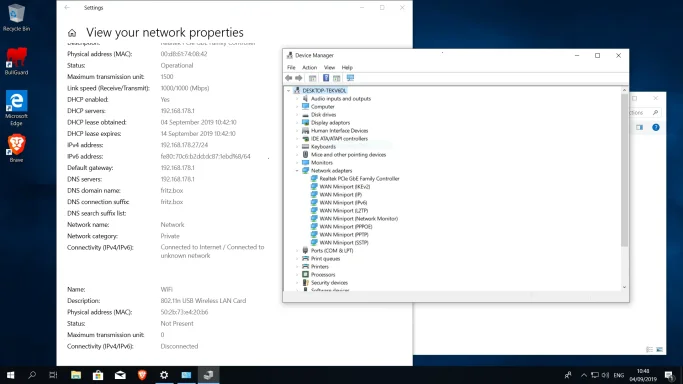Expand the Disk drives arrow

click(x=298, y=115)
